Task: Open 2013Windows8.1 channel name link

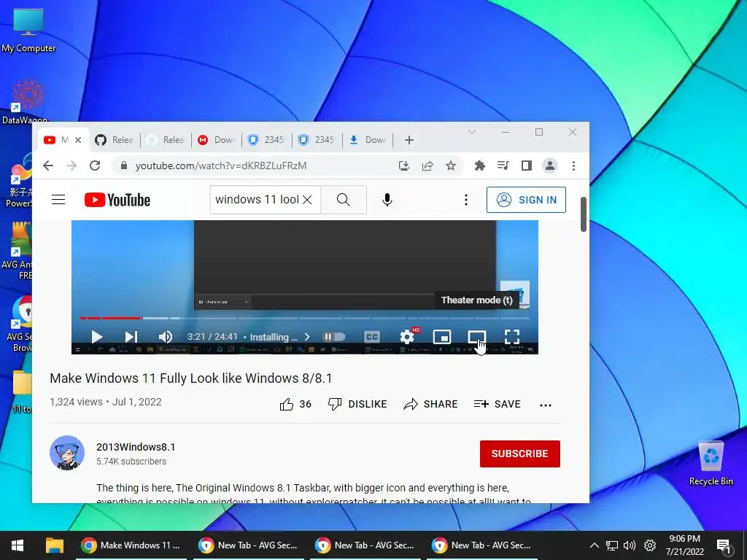Action: click(x=136, y=447)
